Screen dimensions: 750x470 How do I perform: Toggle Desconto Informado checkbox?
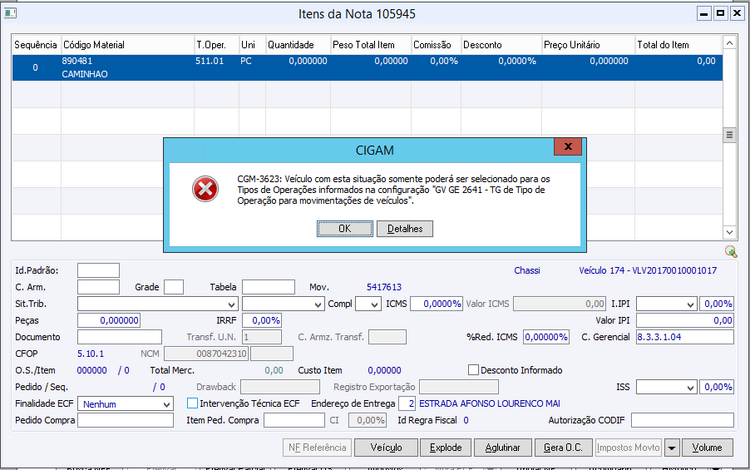(x=473, y=370)
